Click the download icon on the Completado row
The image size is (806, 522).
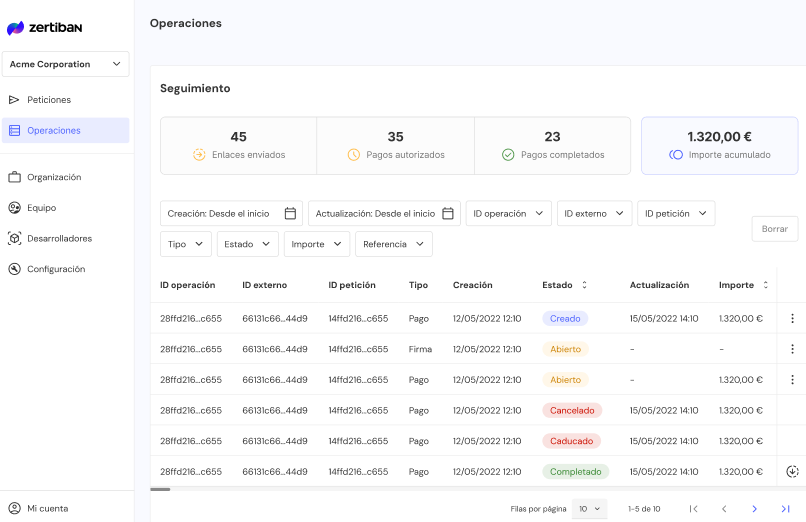pyautogui.click(x=792, y=472)
